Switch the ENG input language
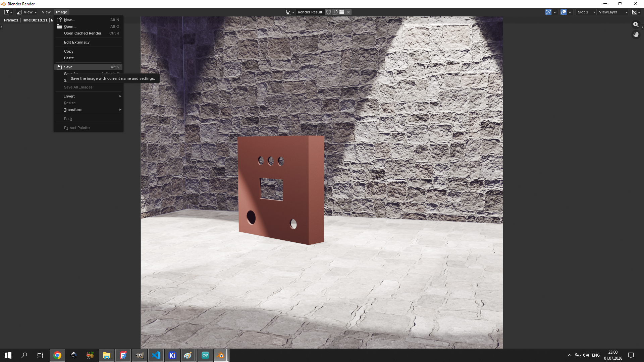Viewport: 644px width, 362px height. coord(596,355)
